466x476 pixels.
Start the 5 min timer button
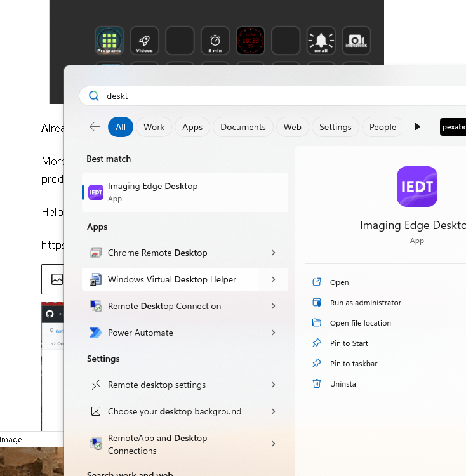coord(215,41)
